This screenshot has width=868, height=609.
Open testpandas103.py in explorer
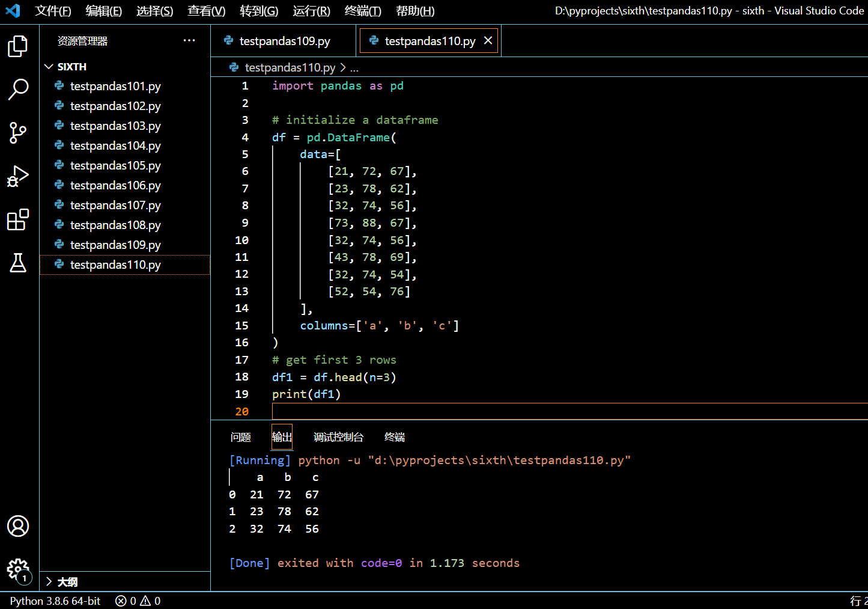(125, 126)
